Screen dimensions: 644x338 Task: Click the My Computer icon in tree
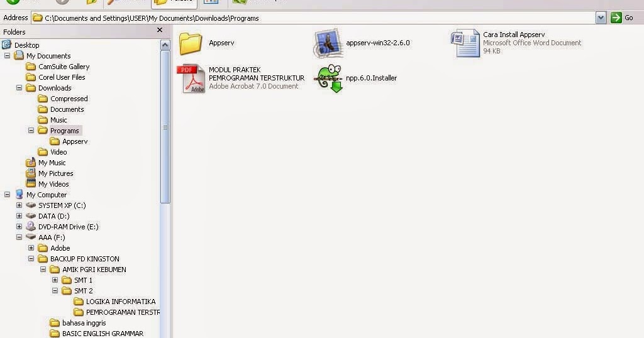[x=19, y=194]
